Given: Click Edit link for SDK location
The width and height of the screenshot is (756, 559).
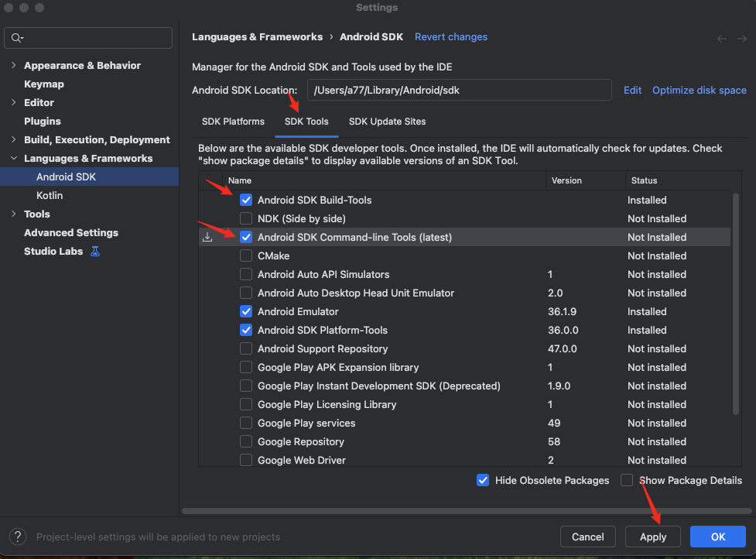Looking at the screenshot, I should (x=632, y=90).
